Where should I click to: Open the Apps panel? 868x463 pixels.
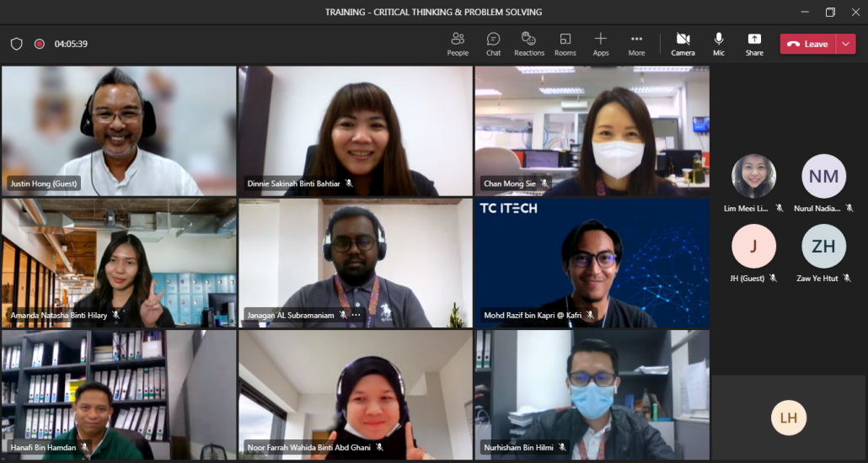tap(601, 45)
